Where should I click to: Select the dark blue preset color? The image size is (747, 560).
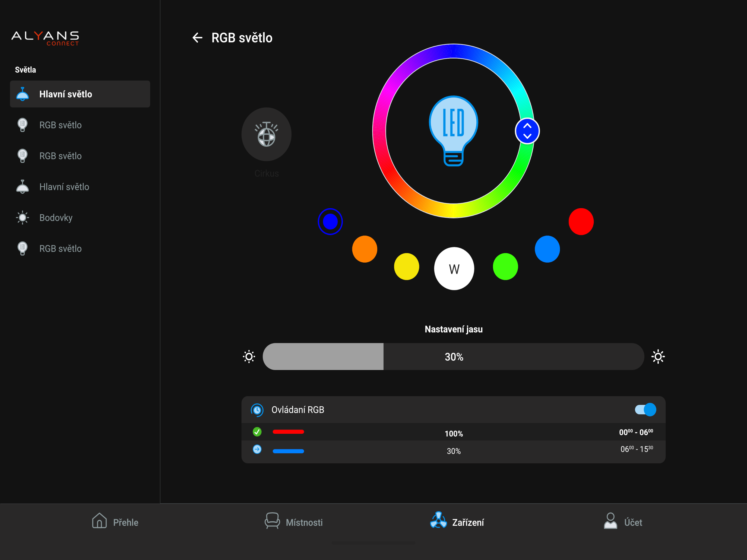pyautogui.click(x=330, y=221)
